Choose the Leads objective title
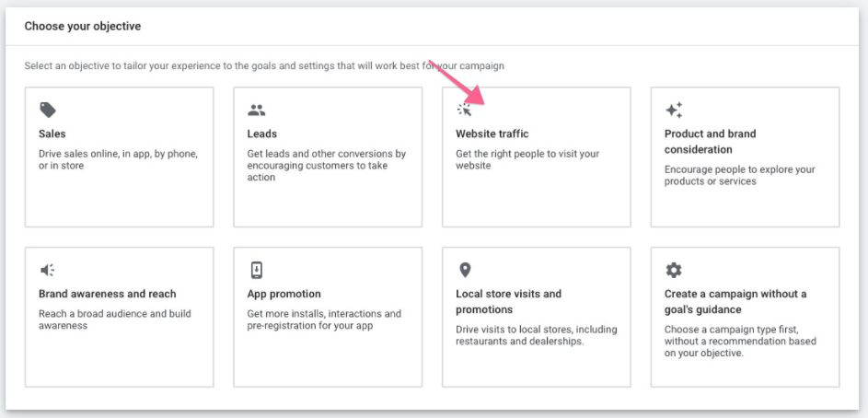 [262, 134]
